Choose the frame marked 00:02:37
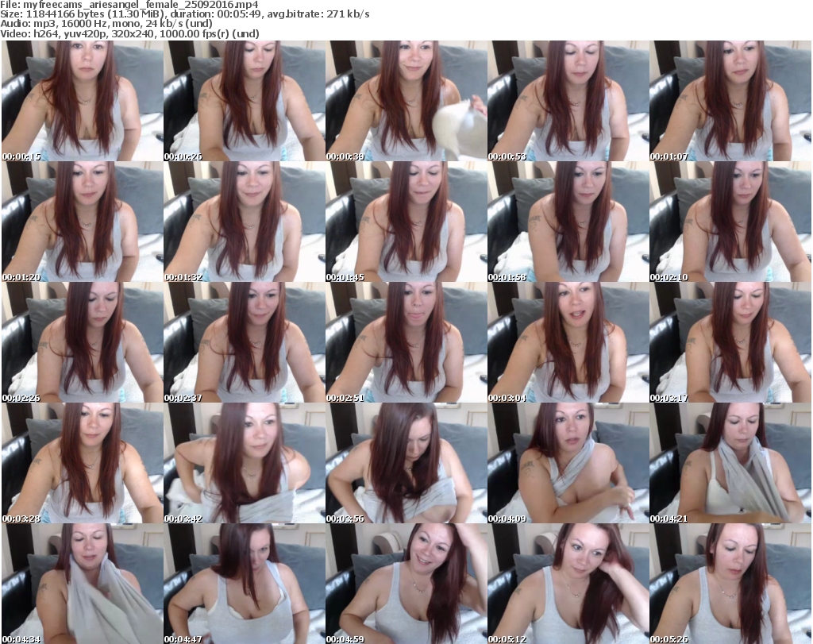813x644 pixels. pos(245,342)
